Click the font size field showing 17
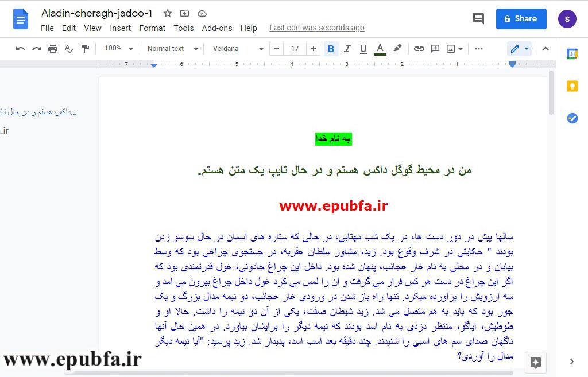 pyautogui.click(x=295, y=49)
